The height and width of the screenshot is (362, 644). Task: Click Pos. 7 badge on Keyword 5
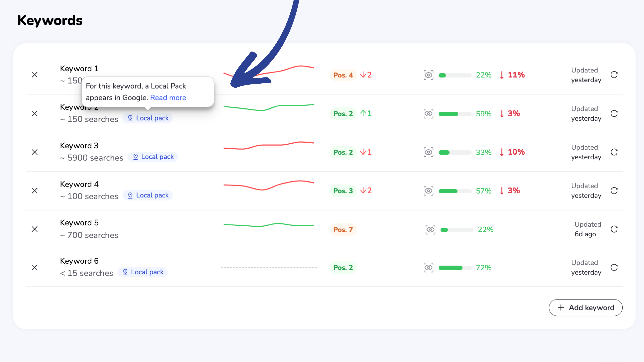point(343,229)
